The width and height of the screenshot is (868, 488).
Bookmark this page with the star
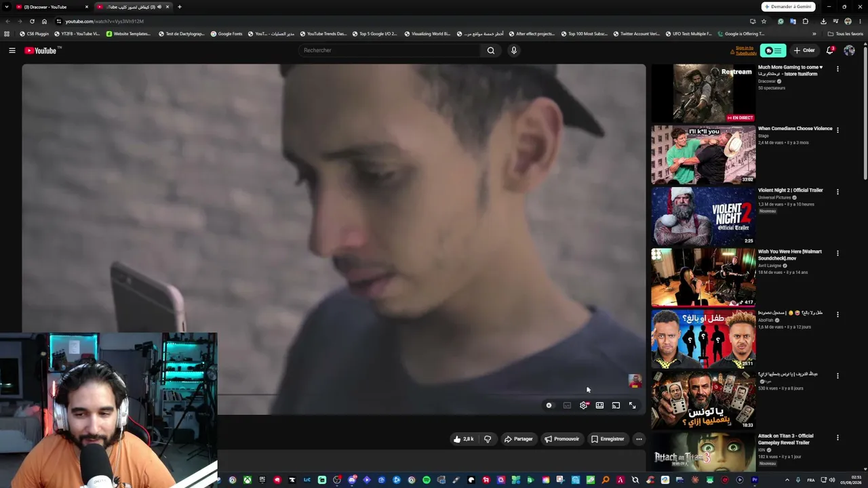(764, 21)
